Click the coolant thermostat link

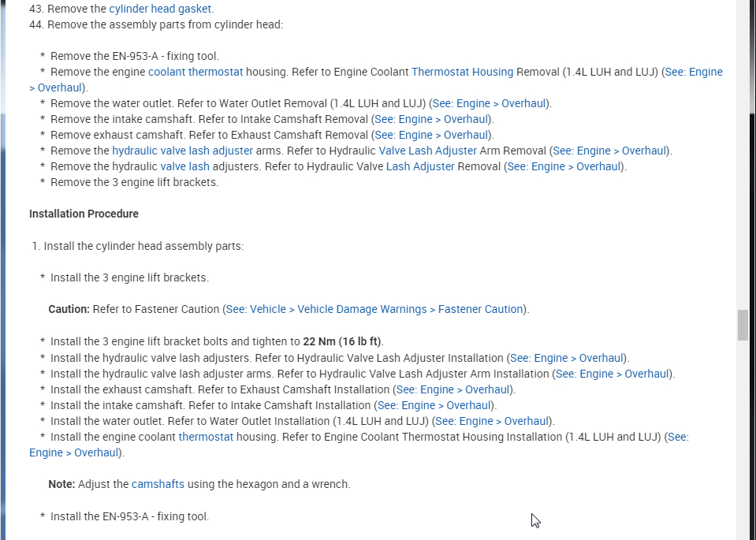click(195, 72)
